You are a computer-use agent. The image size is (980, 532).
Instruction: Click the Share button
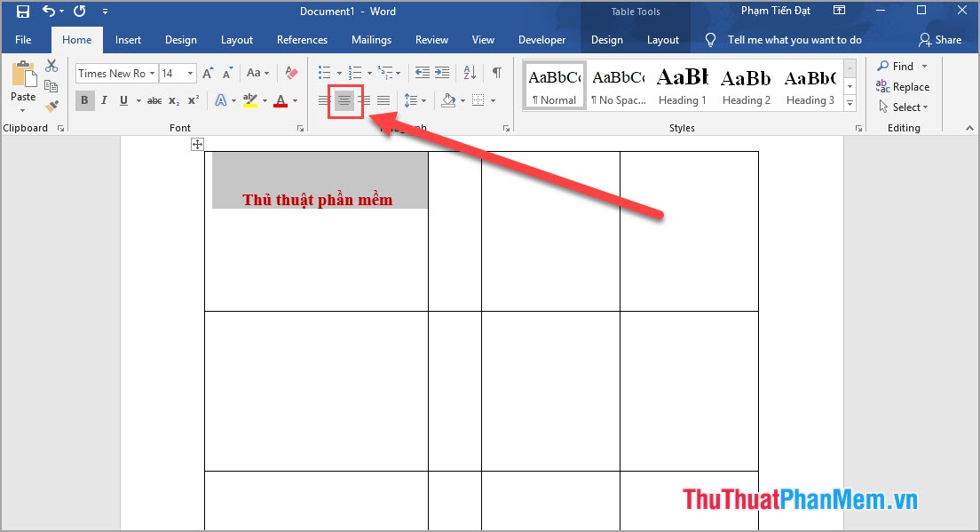(940, 39)
